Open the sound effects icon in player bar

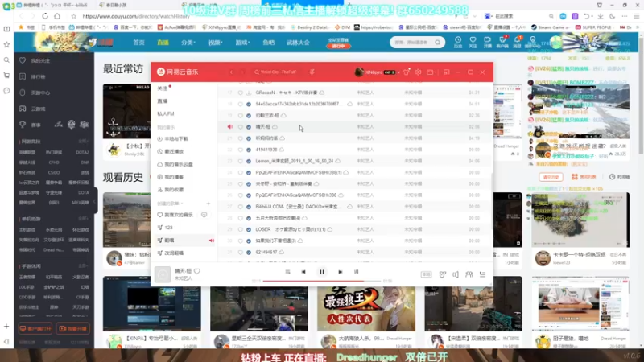pyautogui.click(x=442, y=274)
